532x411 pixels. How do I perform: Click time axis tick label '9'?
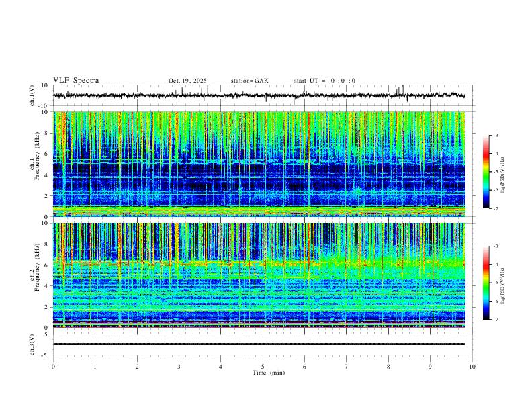(430, 367)
